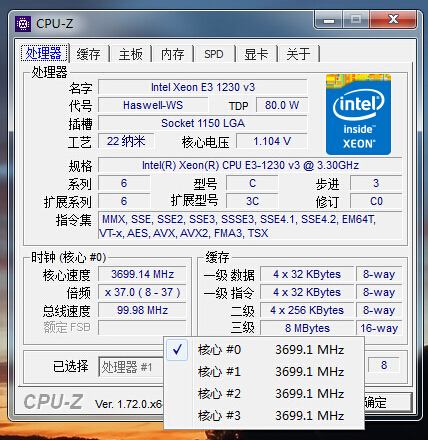Open the 处理器 #1 selection dropdown
Screen dimensions: 428x440
tap(131, 367)
